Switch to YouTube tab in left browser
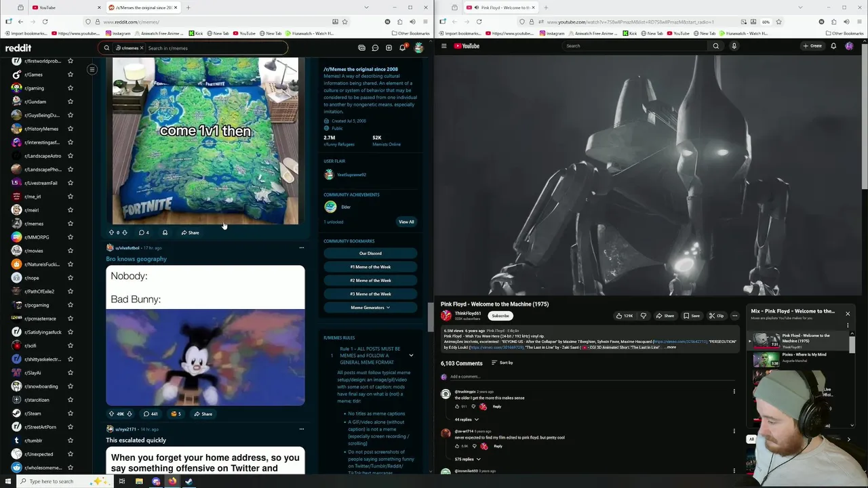This screenshot has width=868, height=488. [x=65, y=7]
